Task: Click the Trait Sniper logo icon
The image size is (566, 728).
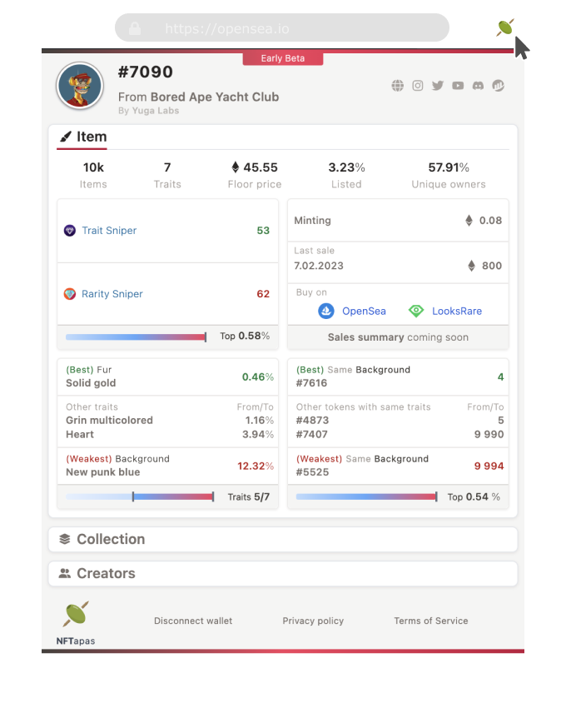Action: 70,230
